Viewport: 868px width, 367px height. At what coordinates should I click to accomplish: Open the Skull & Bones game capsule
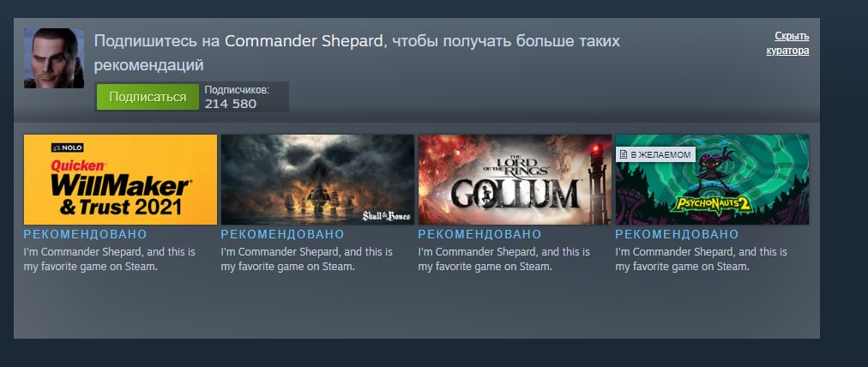point(317,179)
